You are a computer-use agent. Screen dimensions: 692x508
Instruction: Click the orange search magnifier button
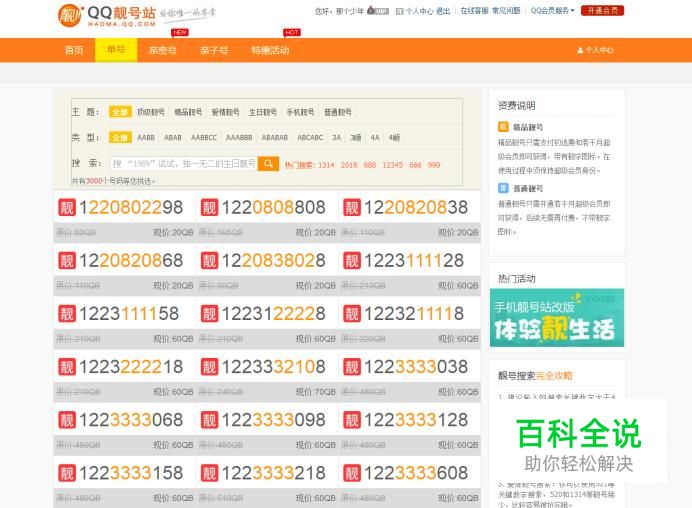[x=268, y=164]
